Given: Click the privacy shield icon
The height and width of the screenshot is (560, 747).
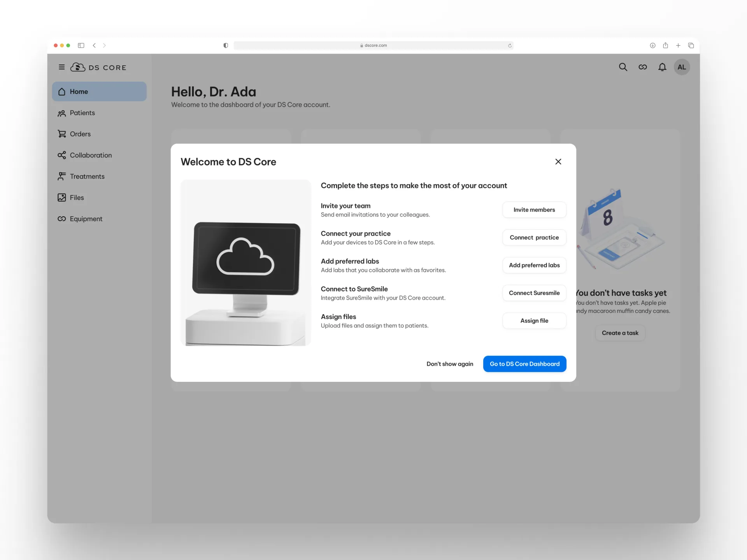Looking at the screenshot, I should tap(226, 45).
